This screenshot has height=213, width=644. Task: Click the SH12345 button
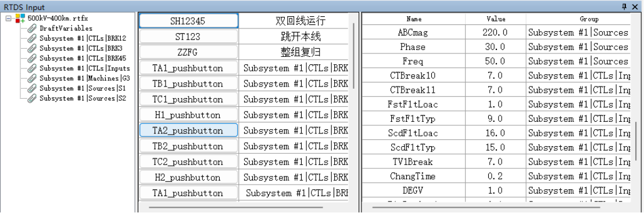[x=188, y=21]
